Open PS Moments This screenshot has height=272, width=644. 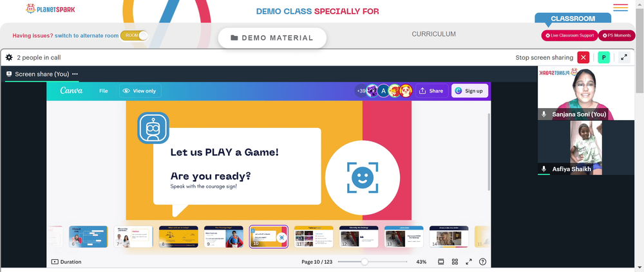coord(616,36)
